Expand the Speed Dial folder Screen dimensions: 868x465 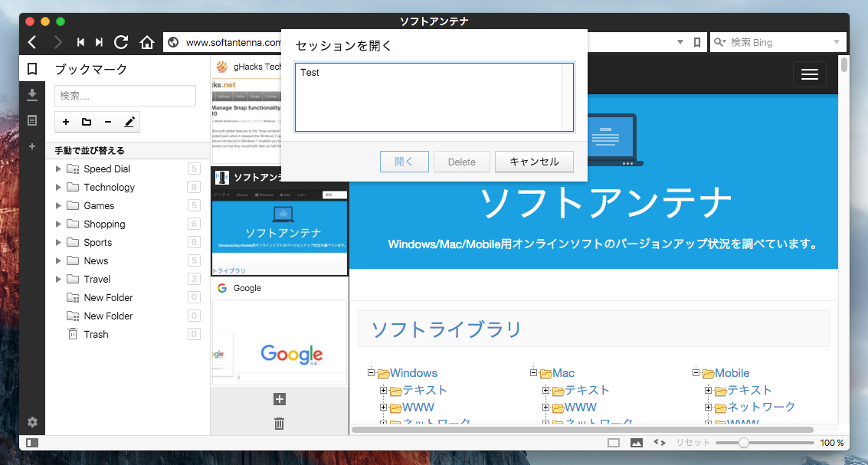[59, 169]
